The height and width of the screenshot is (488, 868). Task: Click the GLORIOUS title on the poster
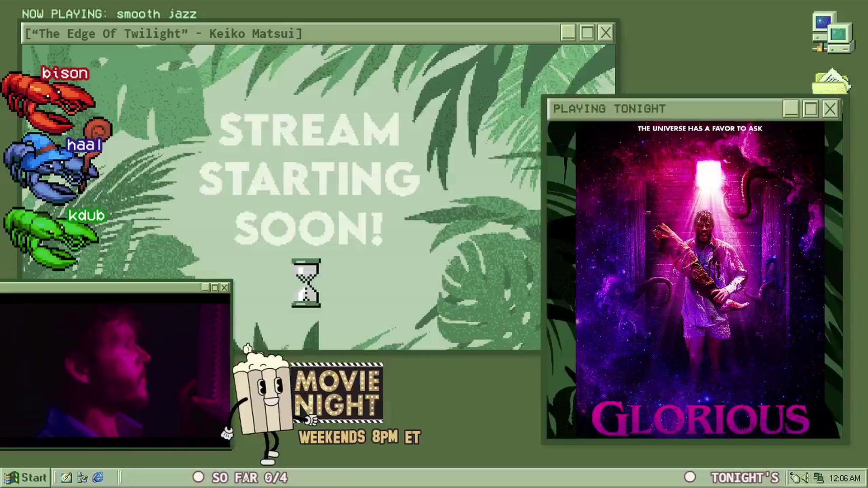(700, 419)
